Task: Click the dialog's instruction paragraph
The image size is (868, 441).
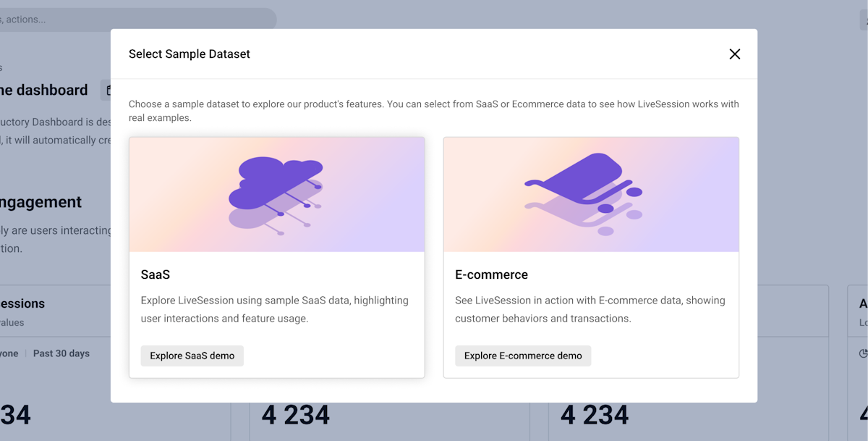Action: [x=433, y=111]
